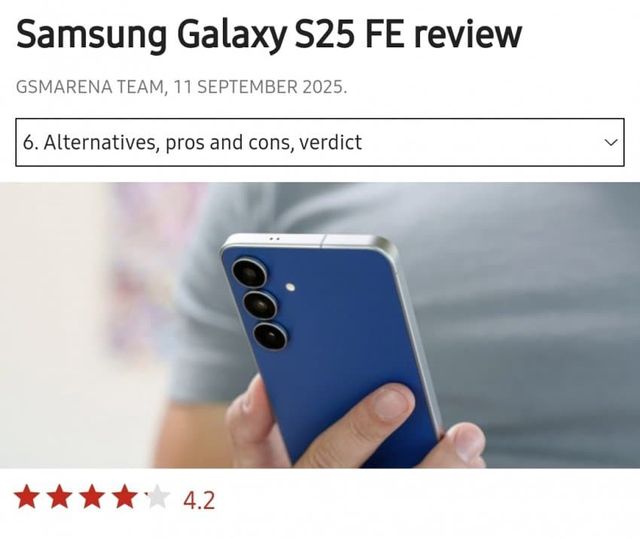Screen dimensions: 640x539
Task: Click the bottom camera lens in photo
Action: pyautogui.click(x=270, y=337)
